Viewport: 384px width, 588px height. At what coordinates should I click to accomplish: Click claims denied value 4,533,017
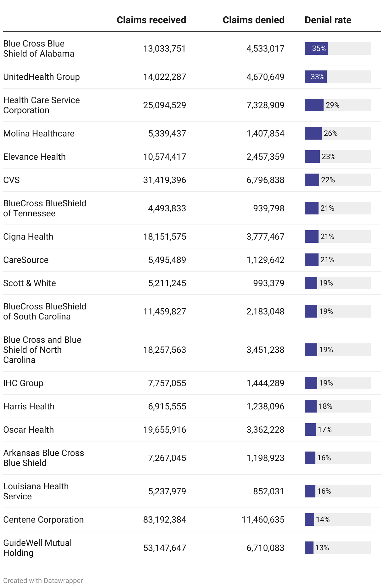tap(265, 48)
